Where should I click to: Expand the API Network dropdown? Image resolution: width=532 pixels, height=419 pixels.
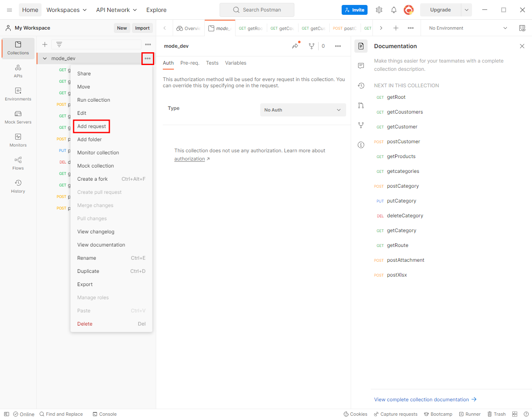click(116, 10)
